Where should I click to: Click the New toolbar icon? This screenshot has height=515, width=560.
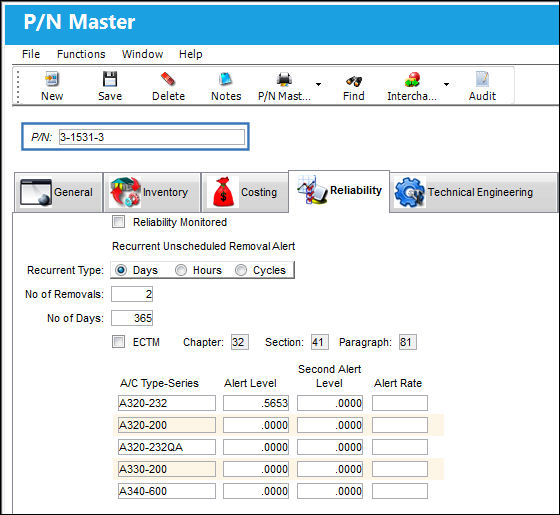(52, 79)
